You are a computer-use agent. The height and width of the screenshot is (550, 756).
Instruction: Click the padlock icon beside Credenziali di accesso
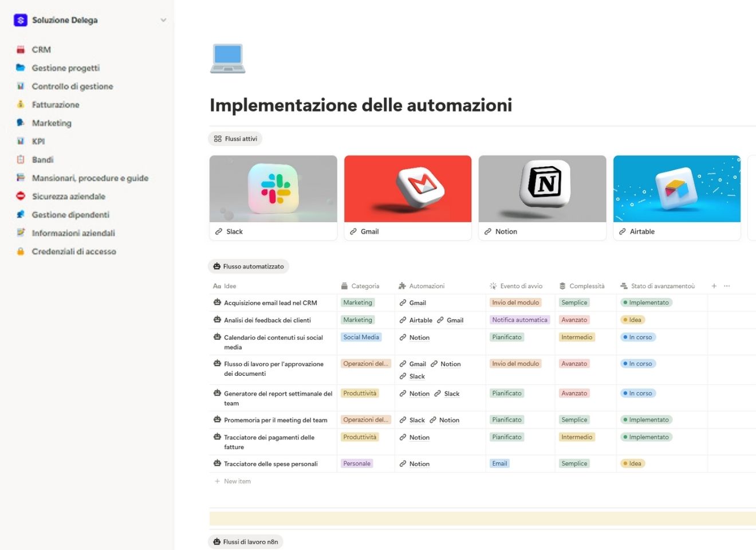pos(21,251)
